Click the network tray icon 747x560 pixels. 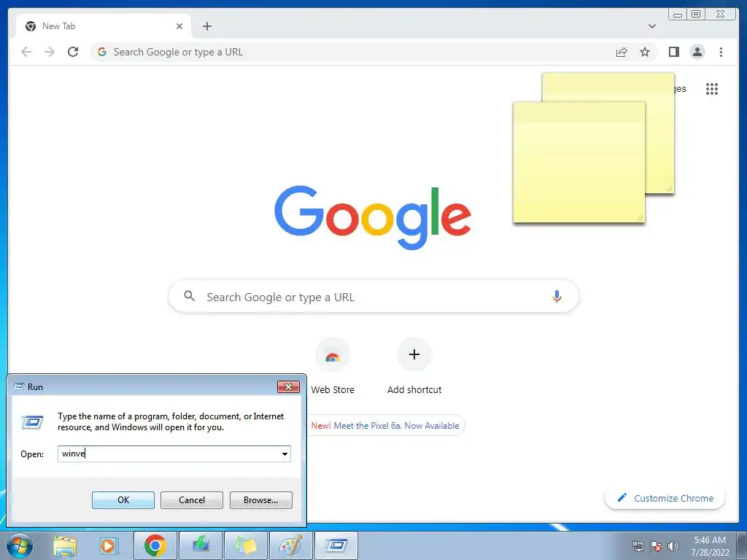click(638, 546)
